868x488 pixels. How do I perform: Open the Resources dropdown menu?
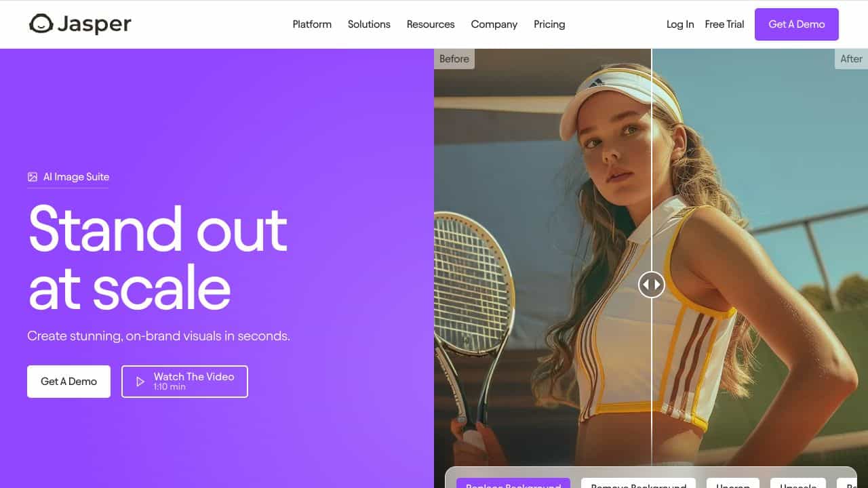[x=431, y=24]
